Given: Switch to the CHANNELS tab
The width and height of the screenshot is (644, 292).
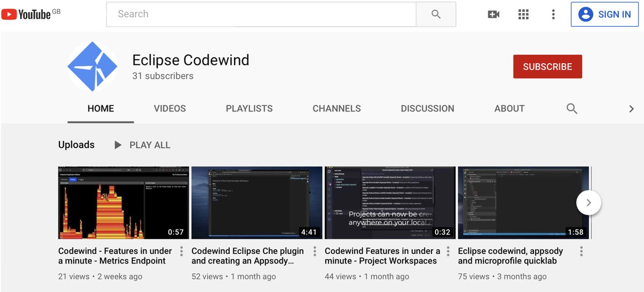Looking at the screenshot, I should (x=336, y=109).
